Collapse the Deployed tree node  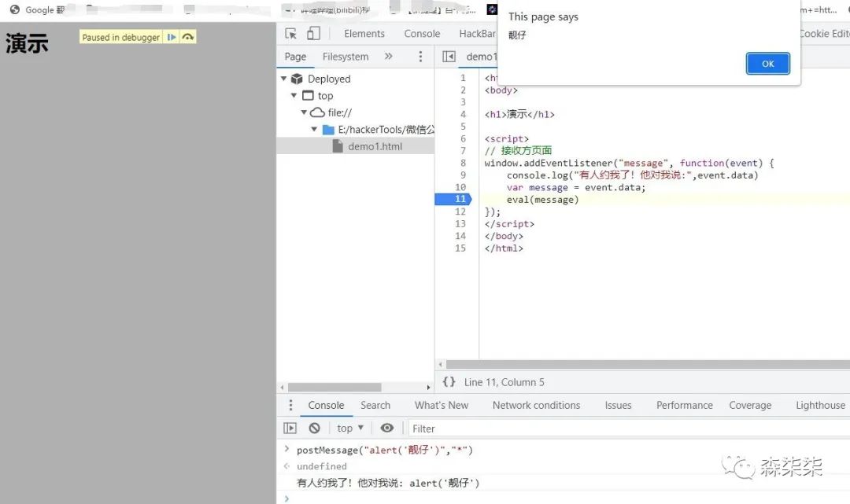click(283, 79)
